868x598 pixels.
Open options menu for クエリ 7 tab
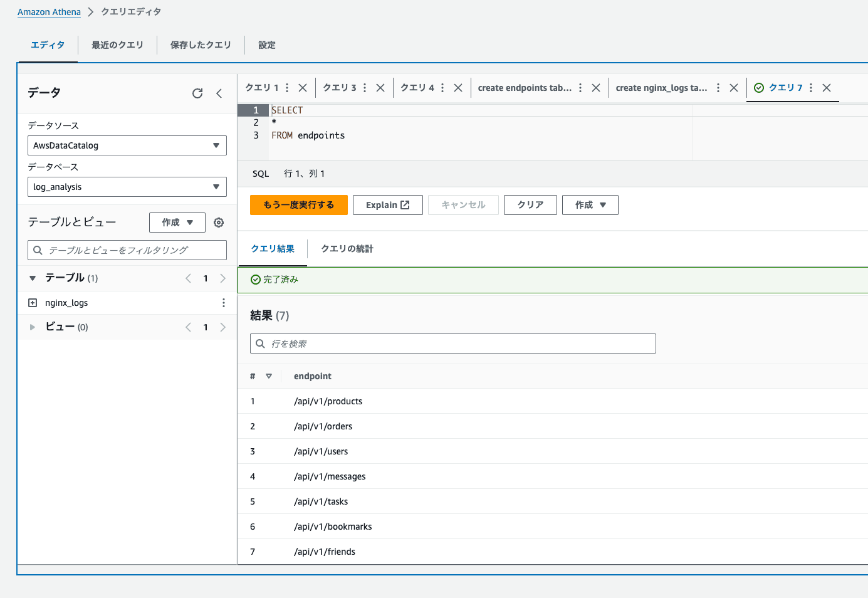[x=811, y=88]
